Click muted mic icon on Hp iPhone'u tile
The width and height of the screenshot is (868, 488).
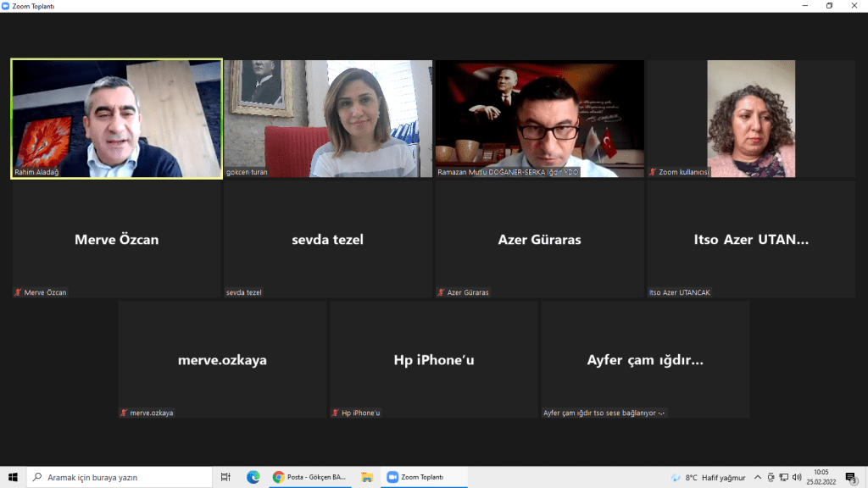336,413
